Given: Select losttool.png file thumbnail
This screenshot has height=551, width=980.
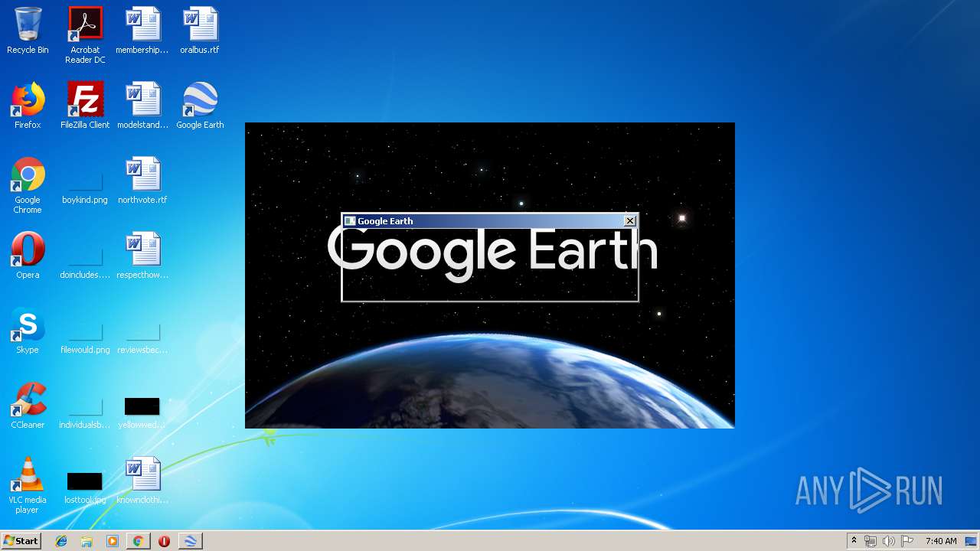Looking at the screenshot, I should click(85, 487).
